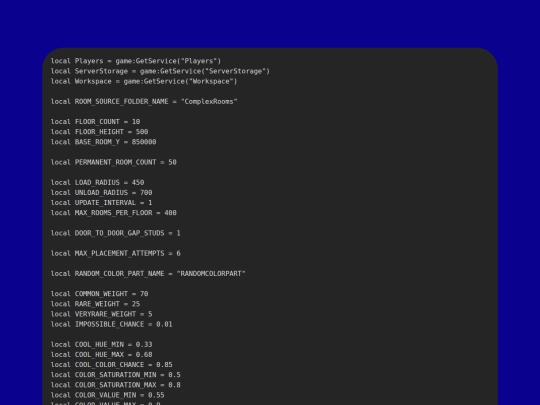The image size is (540, 405).
Task: Click the COOL_COLOR_CHANCE = 0.85 line
Action: (x=112, y=365)
